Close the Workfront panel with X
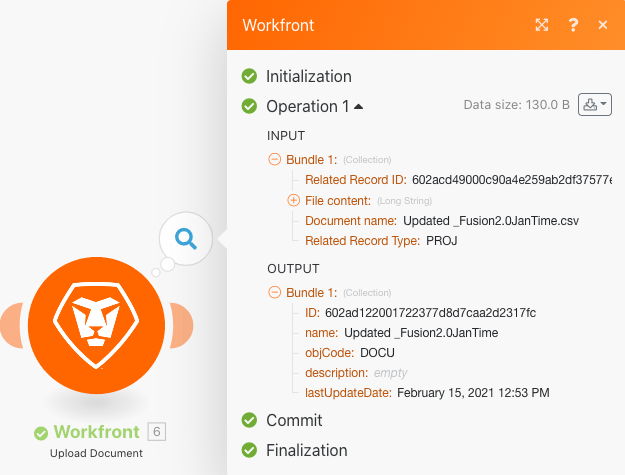Viewport: 625px width, 475px height. click(603, 25)
